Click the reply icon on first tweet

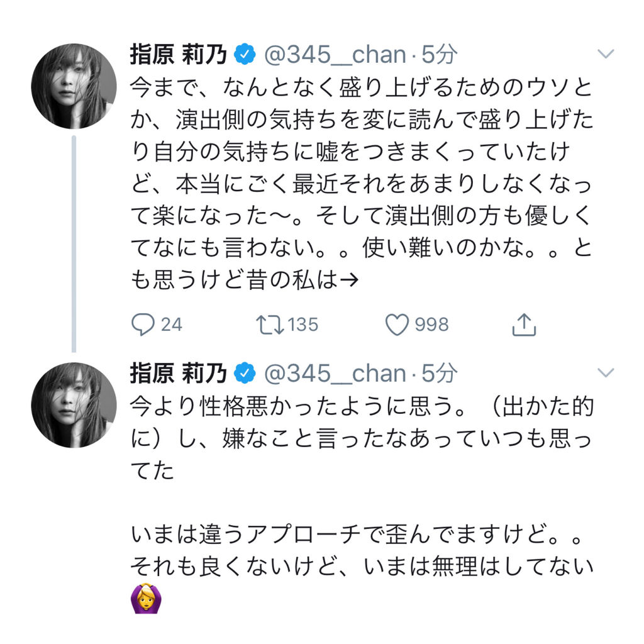coord(143,325)
